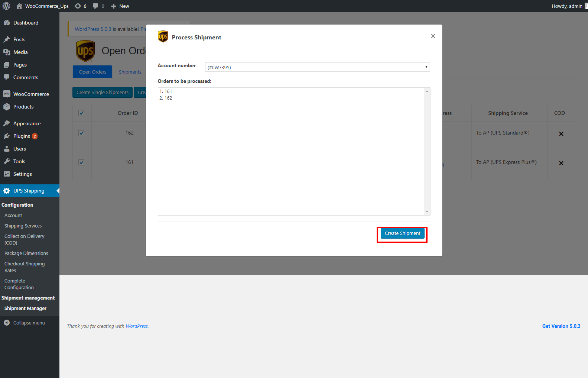Open the WooCommerce_Ups site home icon
Viewport: 588px width, 378px height.
pos(19,6)
